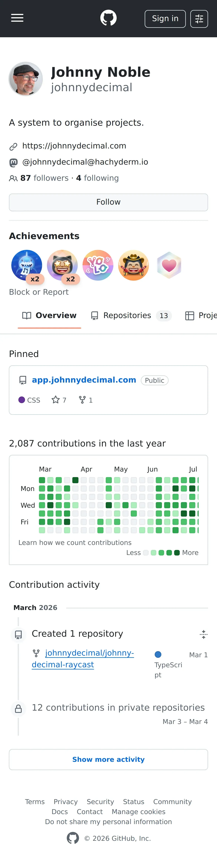Open the header settings sliders button
Viewport: 217px width, 868px height.
[x=199, y=19]
